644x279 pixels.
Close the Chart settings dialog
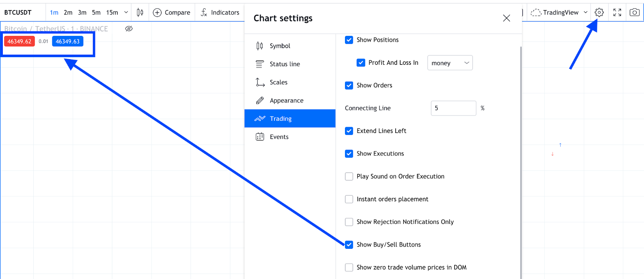click(506, 18)
